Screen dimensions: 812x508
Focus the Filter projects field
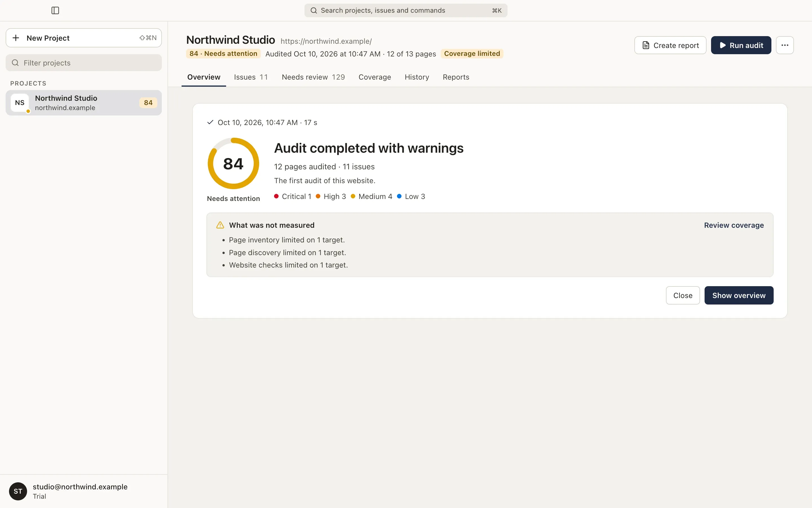pos(83,63)
